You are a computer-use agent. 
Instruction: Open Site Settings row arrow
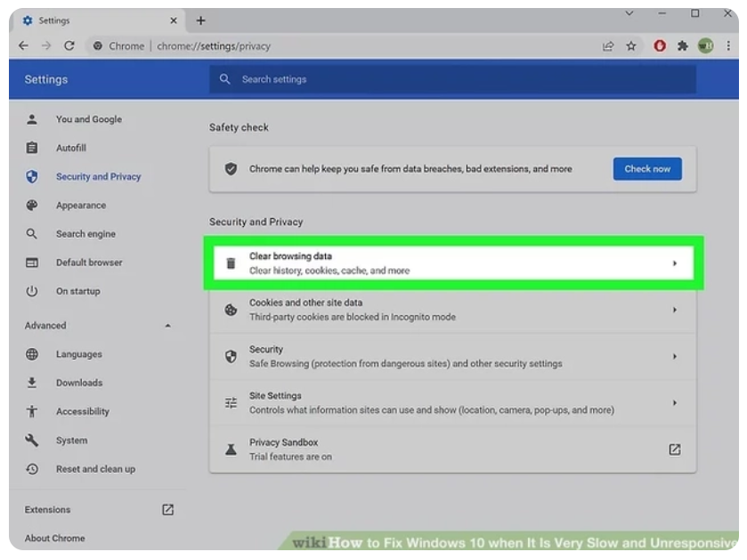pos(674,403)
